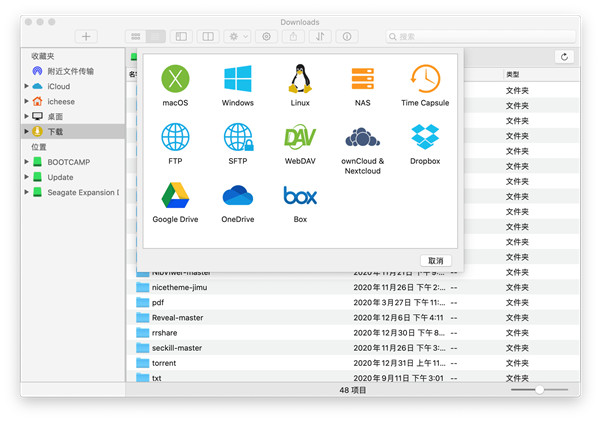Select the Update volume in sidebar

62,177
